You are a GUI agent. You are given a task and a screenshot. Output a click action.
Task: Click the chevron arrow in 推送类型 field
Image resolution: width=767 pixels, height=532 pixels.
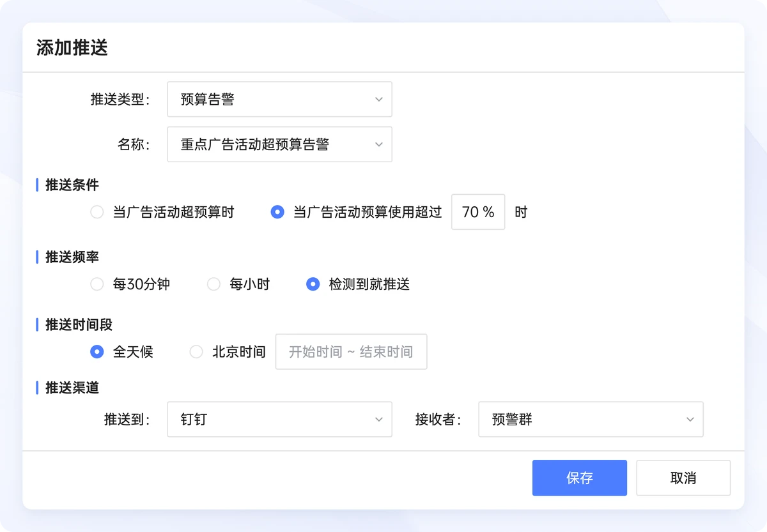click(378, 100)
